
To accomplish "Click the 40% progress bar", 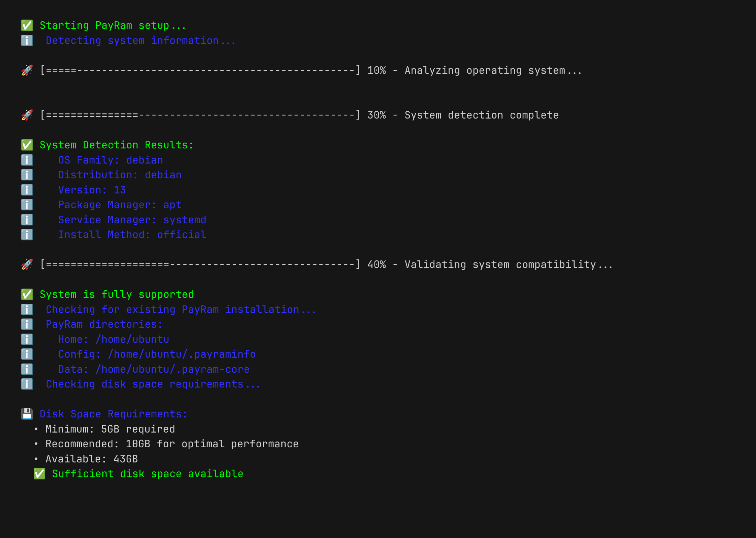I will coord(200,265).
